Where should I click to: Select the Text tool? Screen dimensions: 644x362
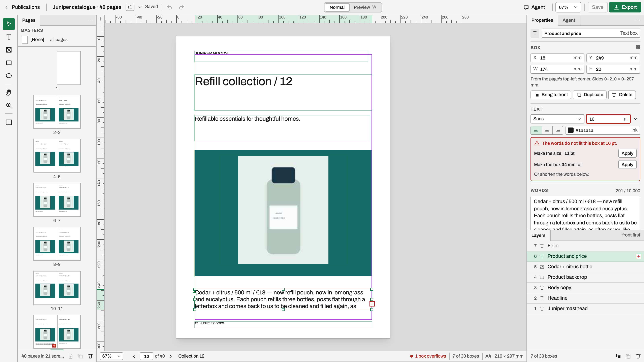[x=9, y=37]
